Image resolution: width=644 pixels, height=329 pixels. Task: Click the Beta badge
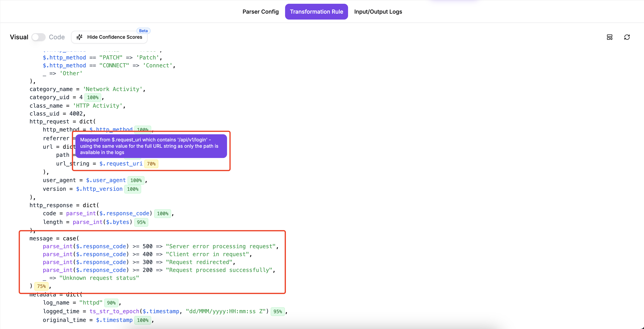[143, 31]
